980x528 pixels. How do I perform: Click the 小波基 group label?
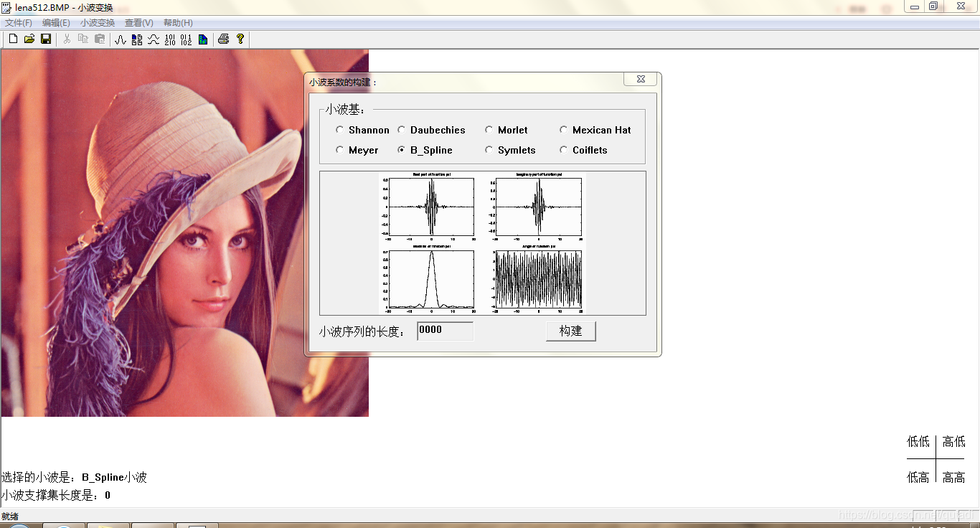[x=345, y=110]
